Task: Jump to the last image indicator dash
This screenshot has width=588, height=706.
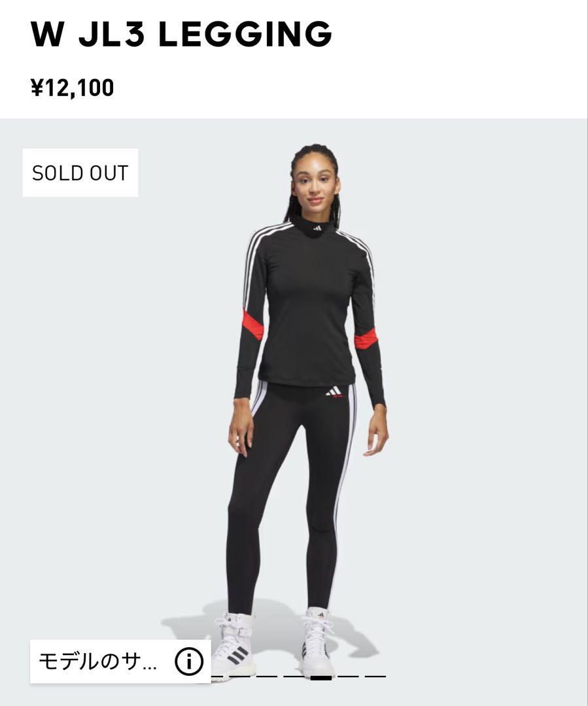Action: point(375,677)
